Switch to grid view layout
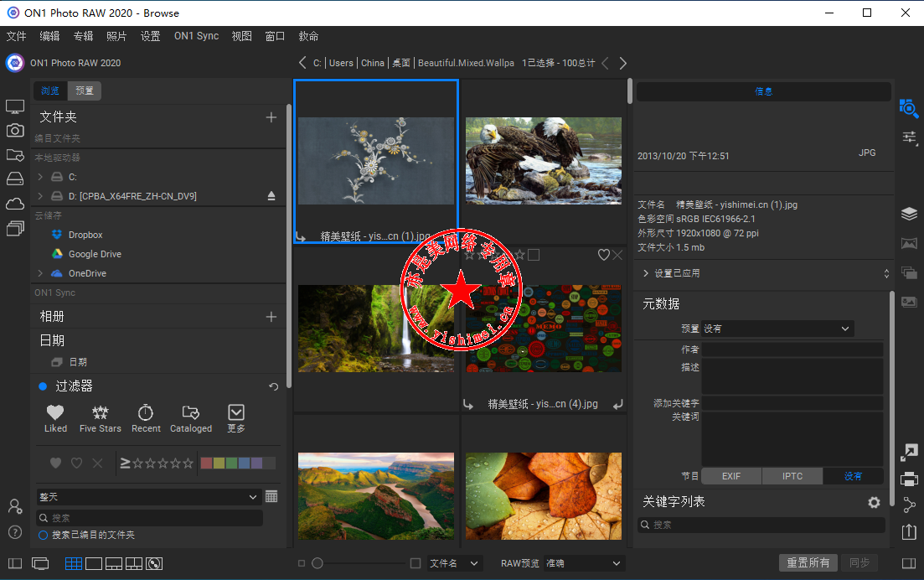This screenshot has width=924, height=580. point(74,563)
